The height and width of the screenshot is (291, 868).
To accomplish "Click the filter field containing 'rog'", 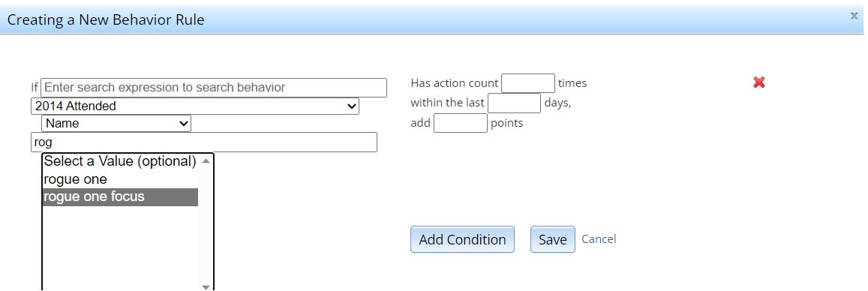I will (204, 142).
